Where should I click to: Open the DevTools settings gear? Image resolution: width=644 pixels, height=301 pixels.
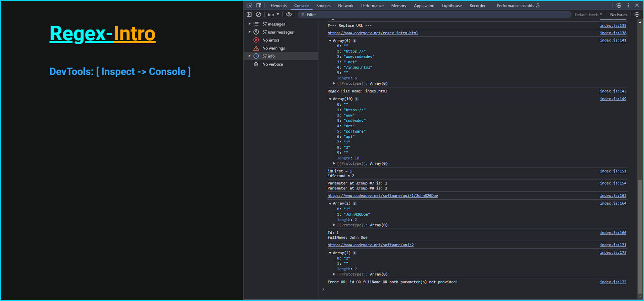(x=619, y=6)
